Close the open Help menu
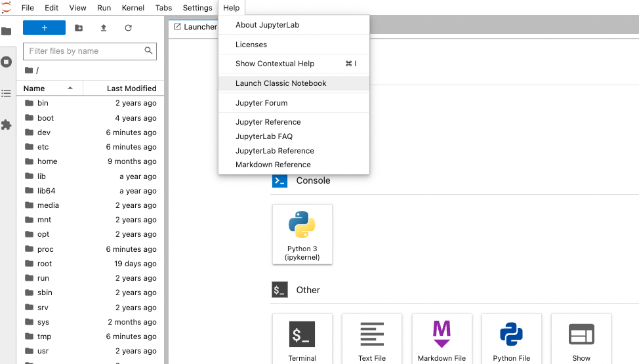 231,8
